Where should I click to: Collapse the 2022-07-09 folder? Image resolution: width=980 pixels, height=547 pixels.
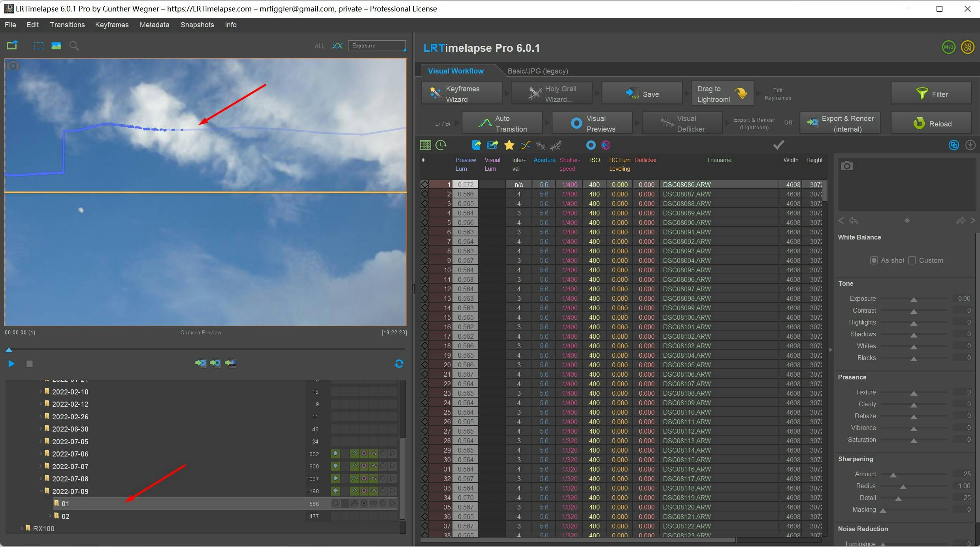click(x=41, y=491)
